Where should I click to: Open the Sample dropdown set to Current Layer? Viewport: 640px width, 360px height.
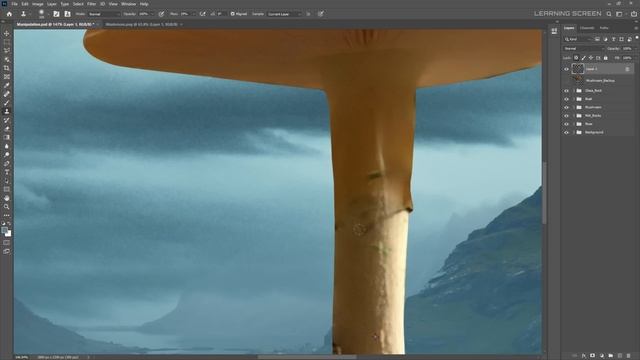pos(284,14)
